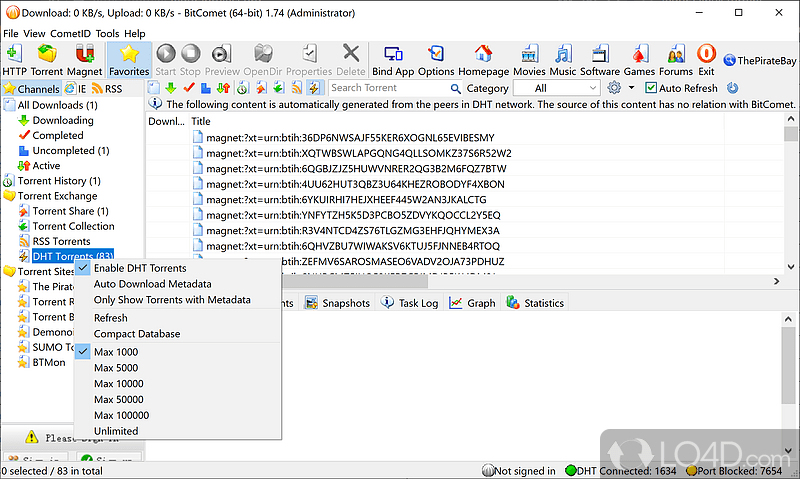Click the Exit toolbar icon

(706, 60)
